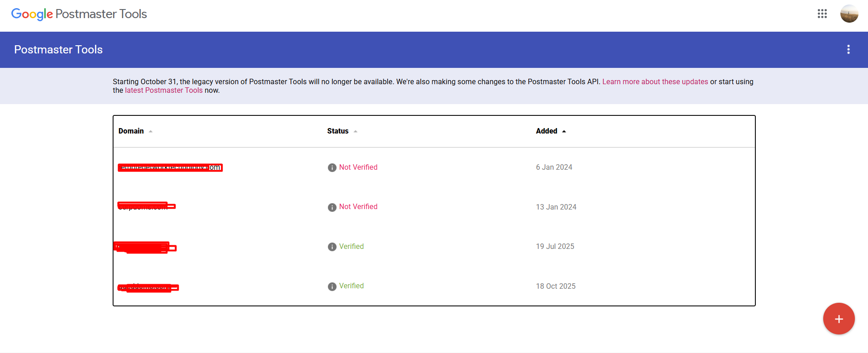The width and height of the screenshot is (868, 353).
Task: Open the domain added 19 Jul 2025
Action: pyautogui.click(x=145, y=247)
